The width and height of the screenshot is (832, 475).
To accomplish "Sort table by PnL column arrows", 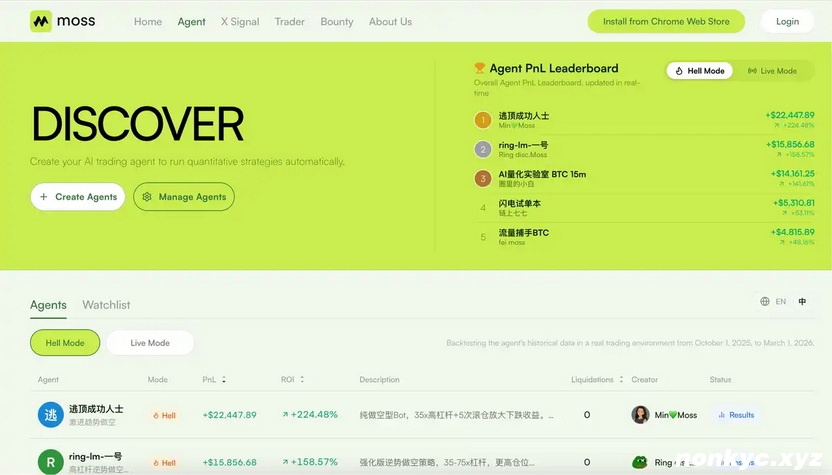I will coord(224,380).
